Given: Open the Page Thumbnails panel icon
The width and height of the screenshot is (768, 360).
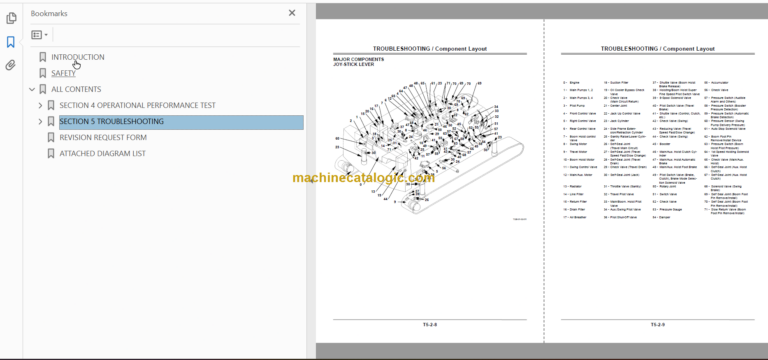Looking at the screenshot, I should coord(11,19).
